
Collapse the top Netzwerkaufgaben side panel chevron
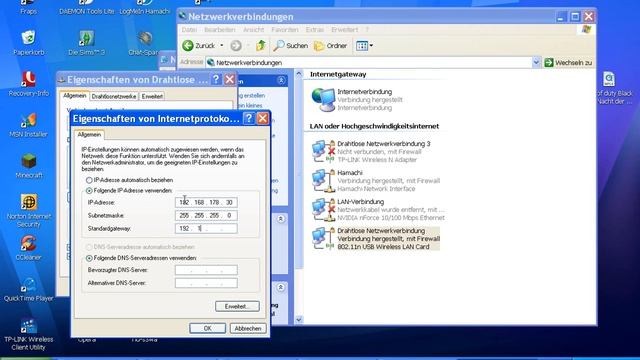pyautogui.click(x=281, y=80)
